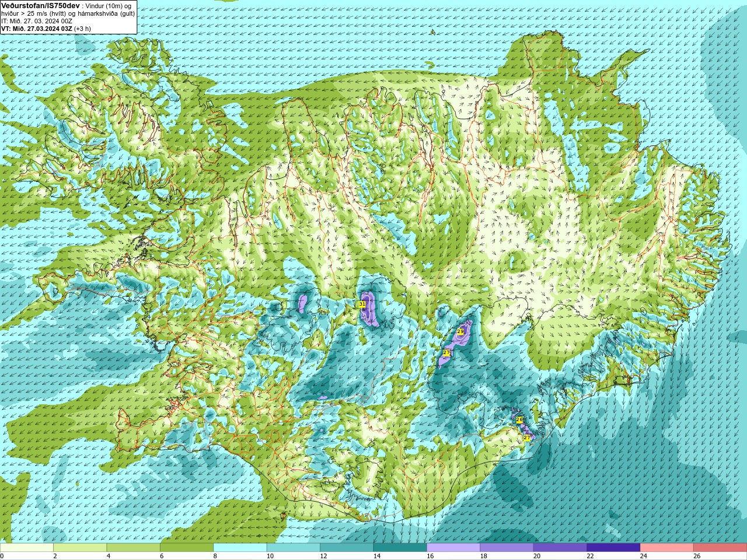Pick the 18–20 purple legend swatch

507,548
